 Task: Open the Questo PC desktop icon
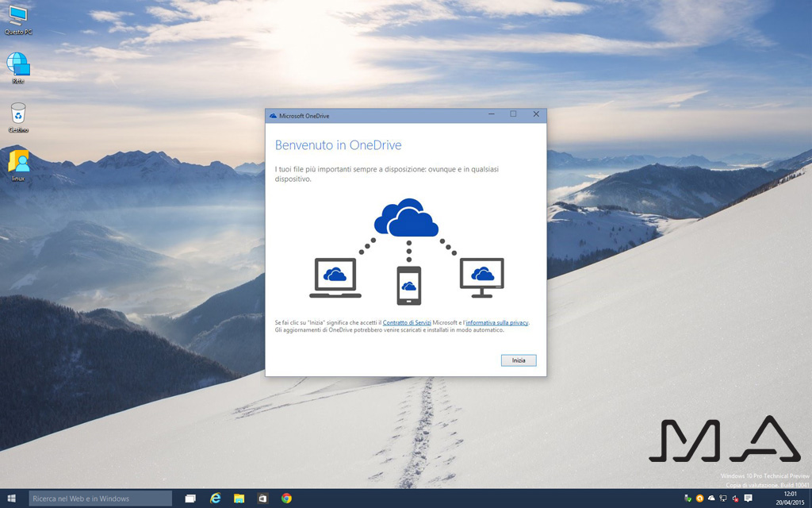coord(18,20)
